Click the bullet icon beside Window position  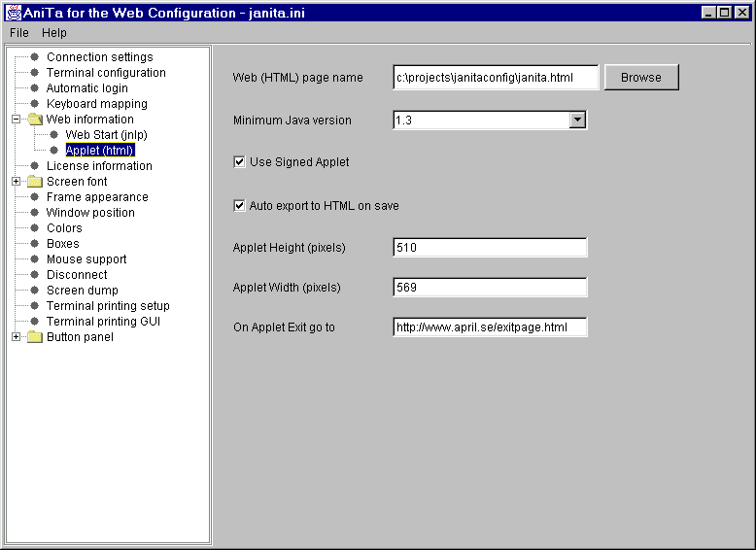tap(35, 212)
